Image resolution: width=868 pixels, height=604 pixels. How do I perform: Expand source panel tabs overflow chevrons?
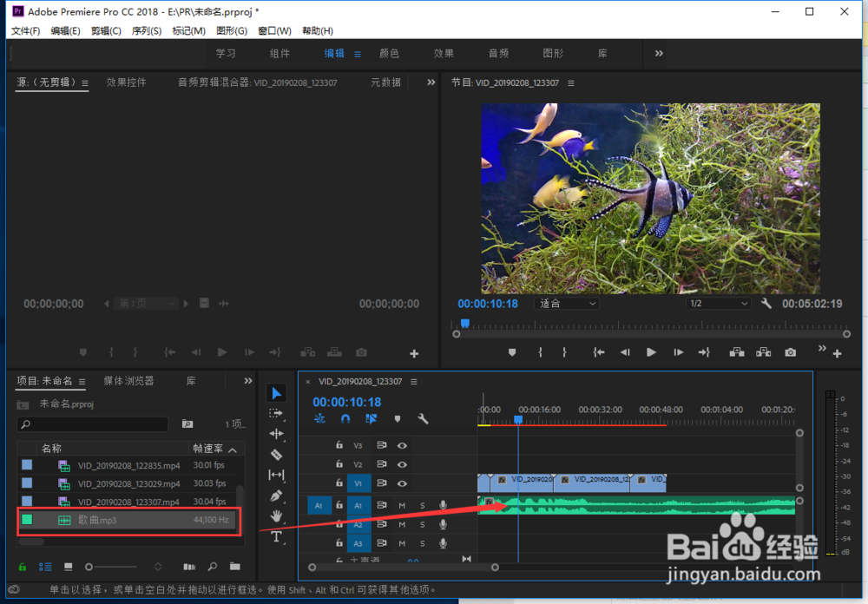click(x=431, y=82)
